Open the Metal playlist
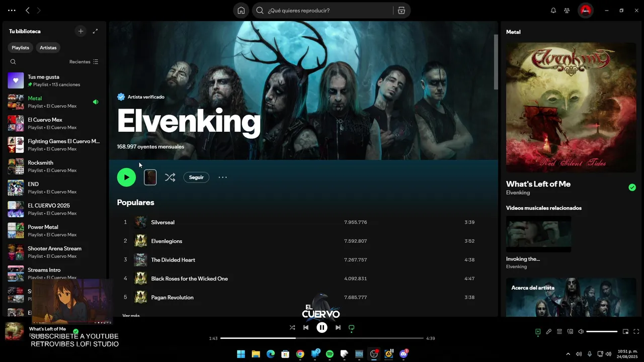Viewport: 644px width, 362px height. [x=54, y=102]
